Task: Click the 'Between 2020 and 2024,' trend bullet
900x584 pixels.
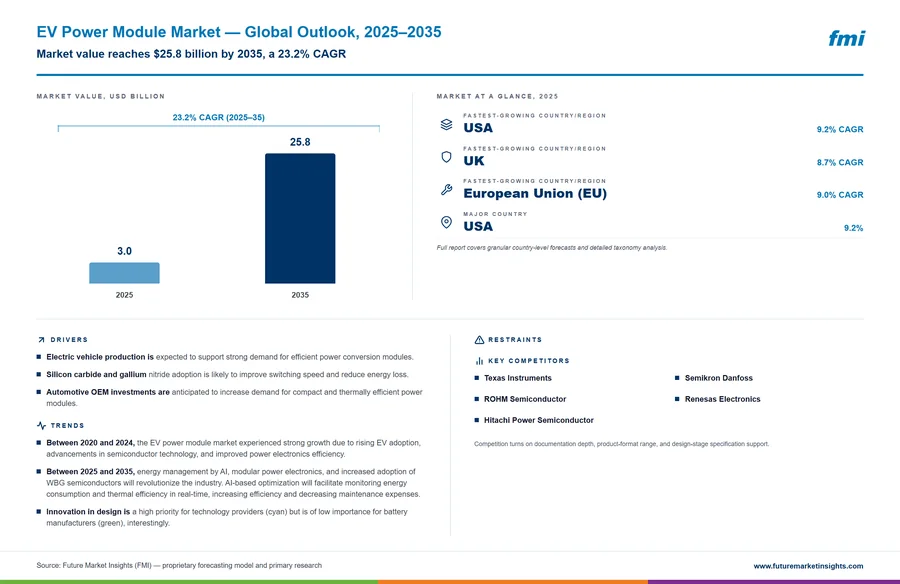Action: (x=90, y=443)
